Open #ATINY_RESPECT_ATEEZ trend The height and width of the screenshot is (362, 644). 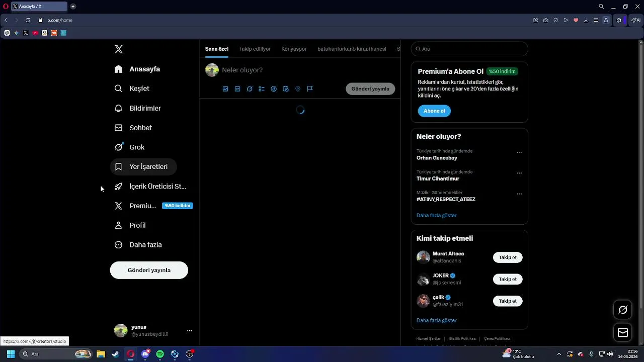coord(446,200)
